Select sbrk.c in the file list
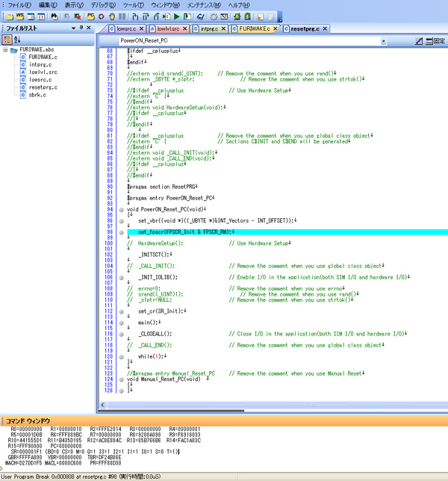448x481 pixels. (x=37, y=95)
